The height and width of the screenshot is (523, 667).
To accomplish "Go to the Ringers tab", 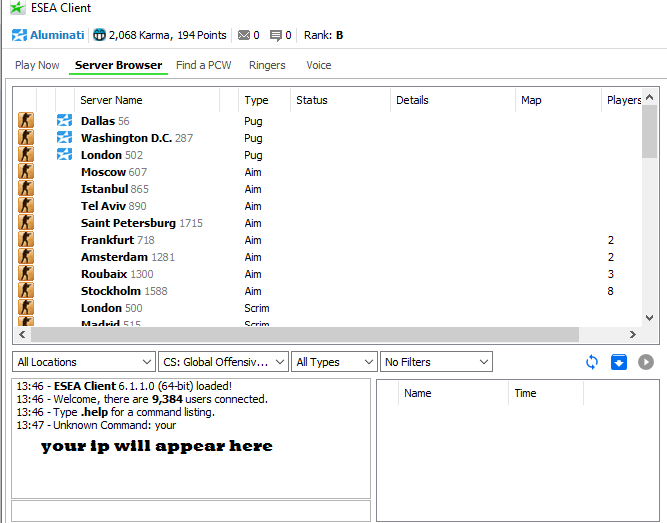I will point(267,65).
